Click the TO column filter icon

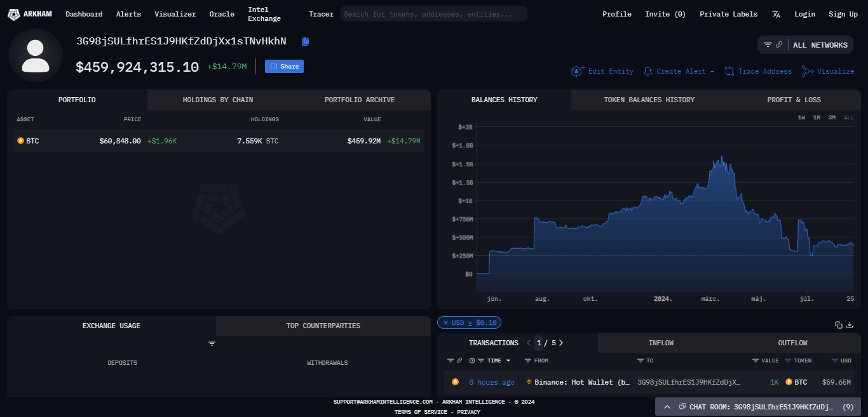[641, 361]
